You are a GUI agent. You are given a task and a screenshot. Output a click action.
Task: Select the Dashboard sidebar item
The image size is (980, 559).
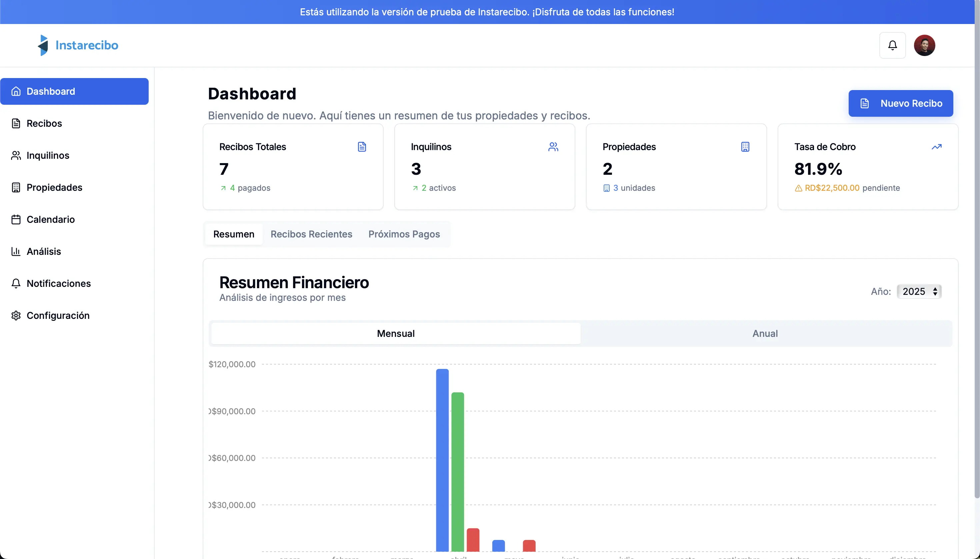[74, 91]
